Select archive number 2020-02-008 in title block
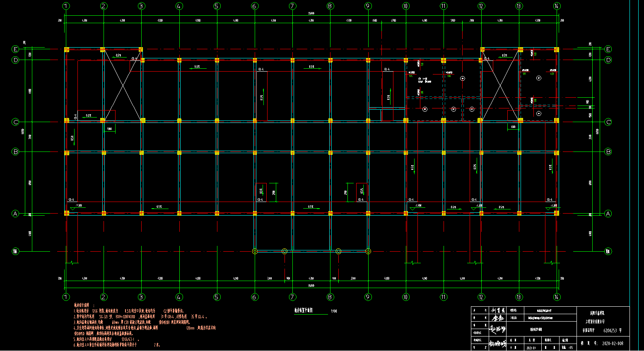 (x=613, y=344)
